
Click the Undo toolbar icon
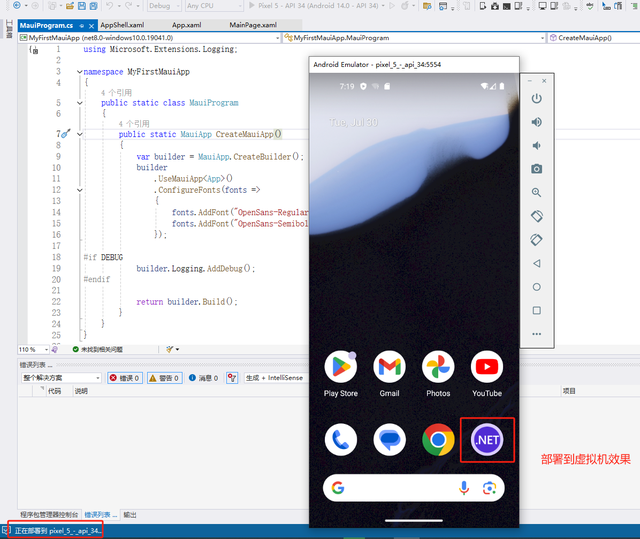coord(109,6)
